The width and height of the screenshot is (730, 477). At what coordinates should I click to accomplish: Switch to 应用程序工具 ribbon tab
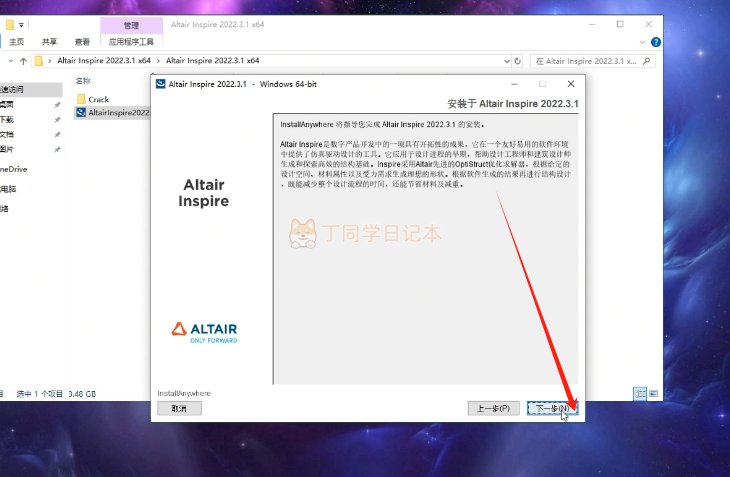[131, 42]
